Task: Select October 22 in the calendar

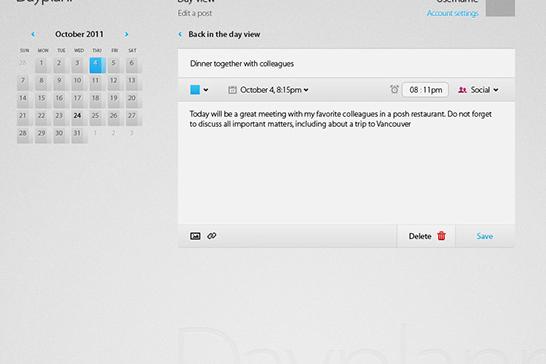Action: (43, 118)
